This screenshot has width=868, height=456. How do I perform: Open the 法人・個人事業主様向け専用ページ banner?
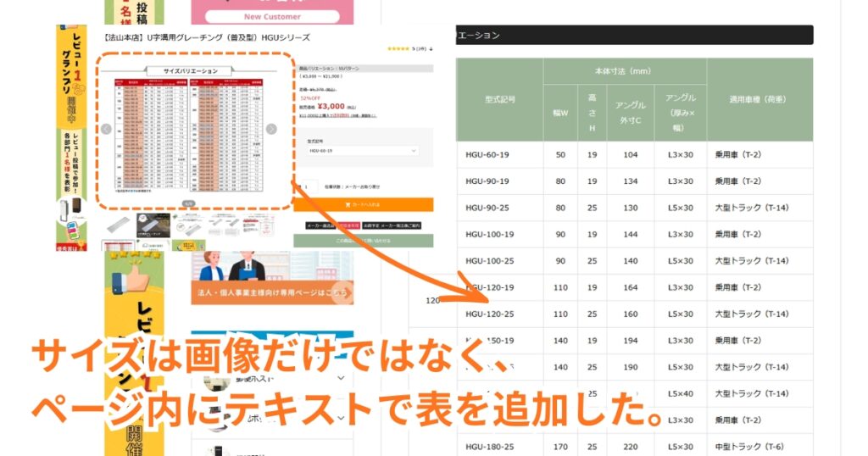pos(272,278)
